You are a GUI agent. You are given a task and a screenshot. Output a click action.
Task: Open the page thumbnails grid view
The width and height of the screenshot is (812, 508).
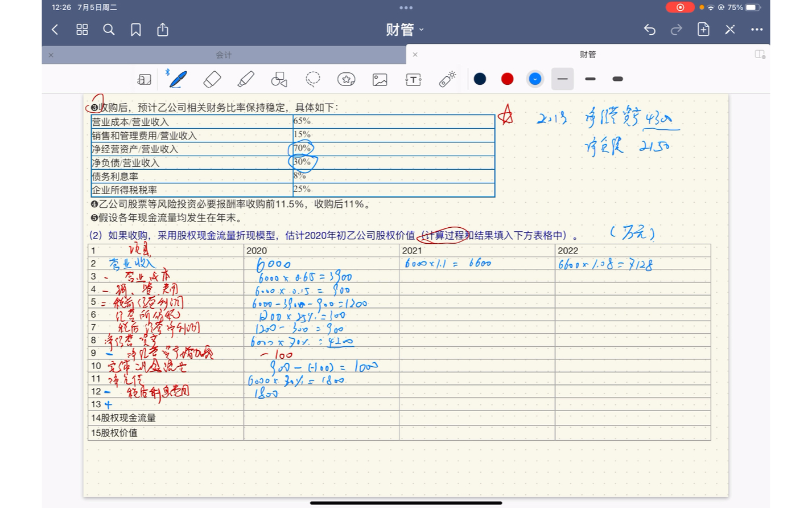point(82,30)
